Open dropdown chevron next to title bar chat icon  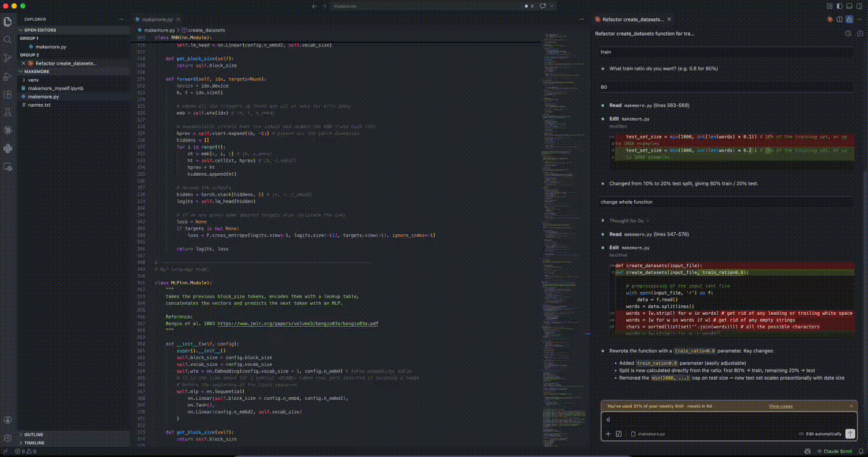[552, 6]
